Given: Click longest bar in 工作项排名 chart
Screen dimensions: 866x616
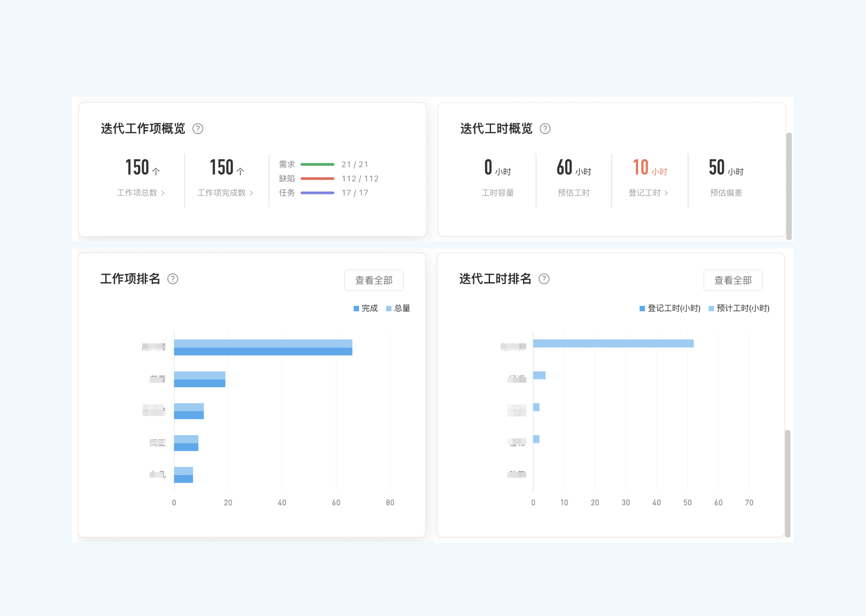Looking at the screenshot, I should [x=263, y=347].
